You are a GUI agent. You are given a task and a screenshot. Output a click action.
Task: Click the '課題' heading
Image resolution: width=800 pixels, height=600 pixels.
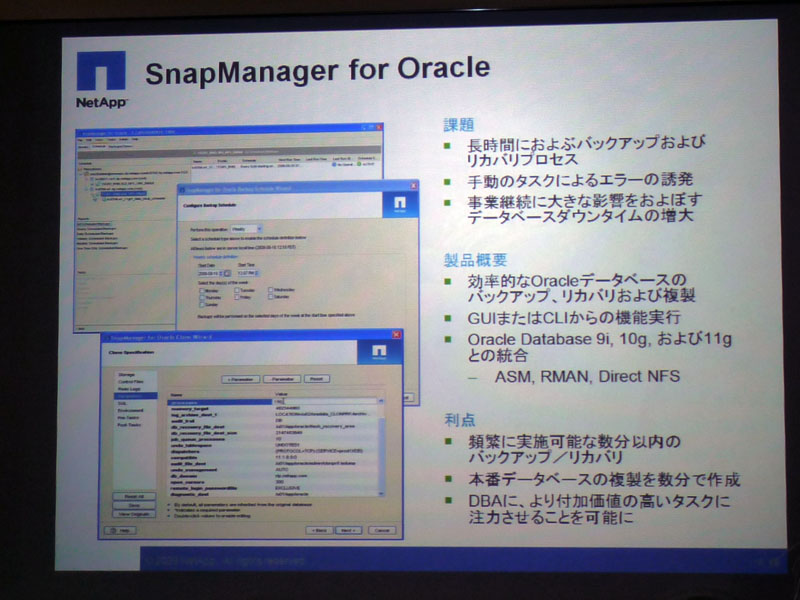[x=459, y=124]
